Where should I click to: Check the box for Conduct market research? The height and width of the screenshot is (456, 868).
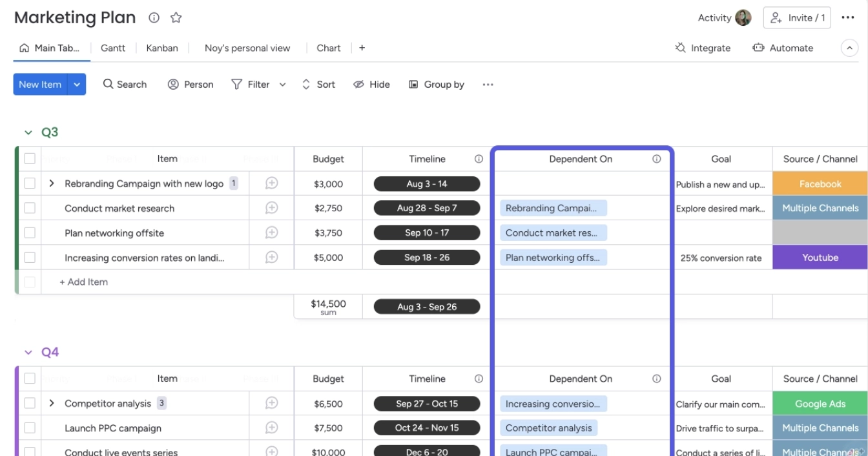click(x=30, y=208)
